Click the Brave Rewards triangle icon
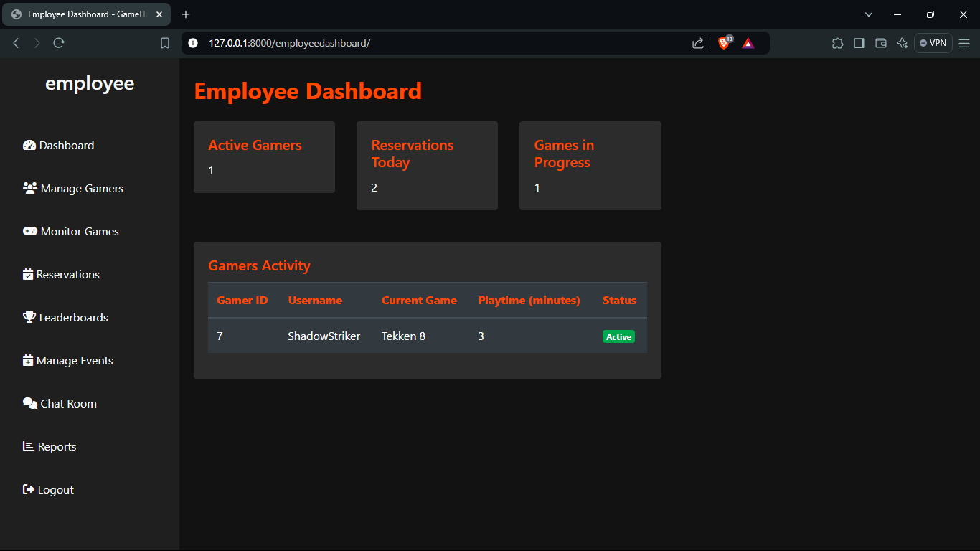 coord(748,43)
